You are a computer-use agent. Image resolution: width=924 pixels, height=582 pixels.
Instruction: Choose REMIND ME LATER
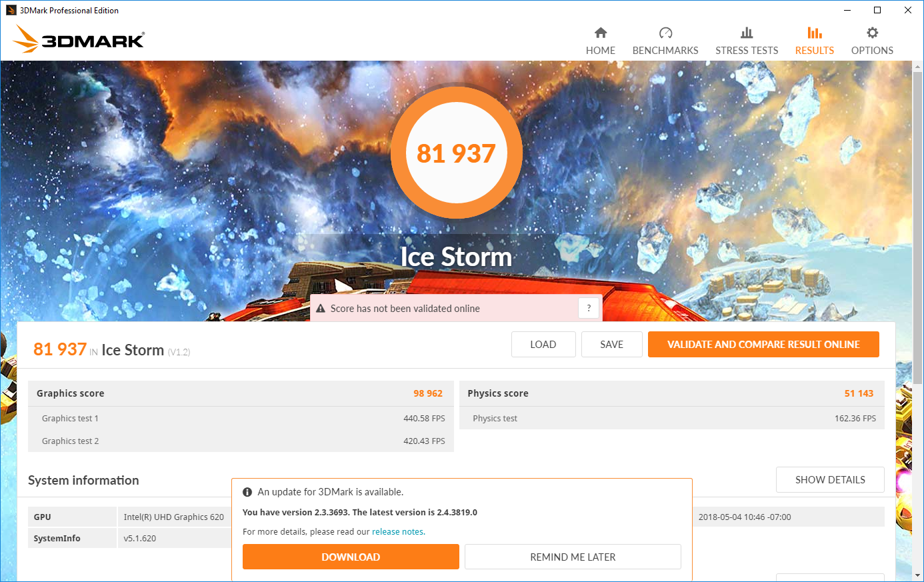(573, 557)
